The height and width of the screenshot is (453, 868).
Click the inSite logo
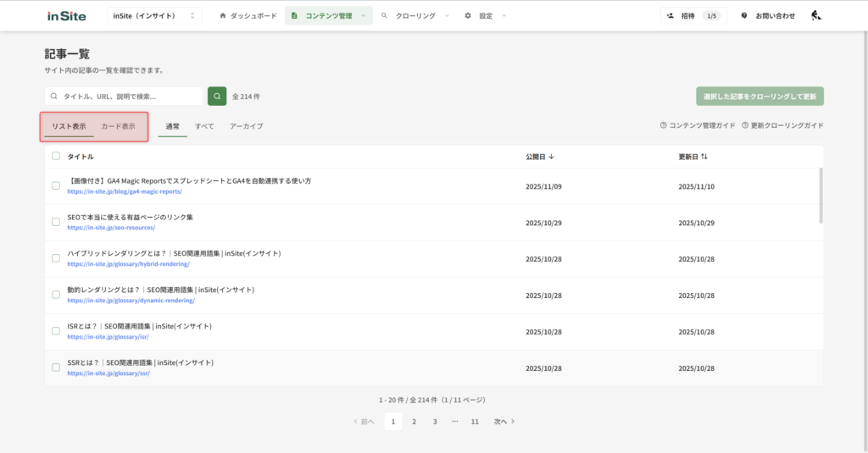pyautogui.click(x=66, y=16)
